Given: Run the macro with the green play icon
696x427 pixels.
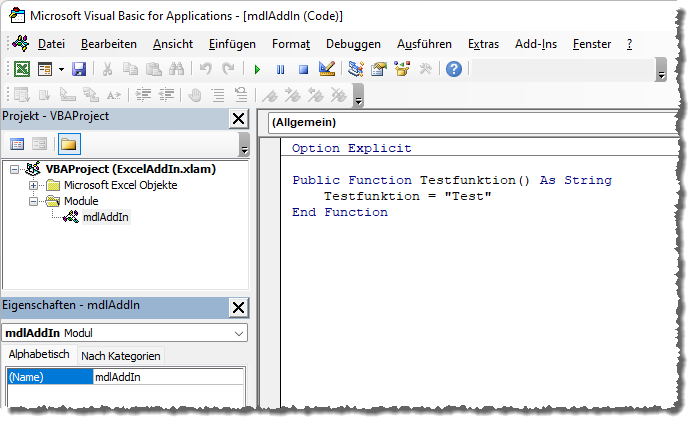Looking at the screenshot, I should tap(257, 69).
